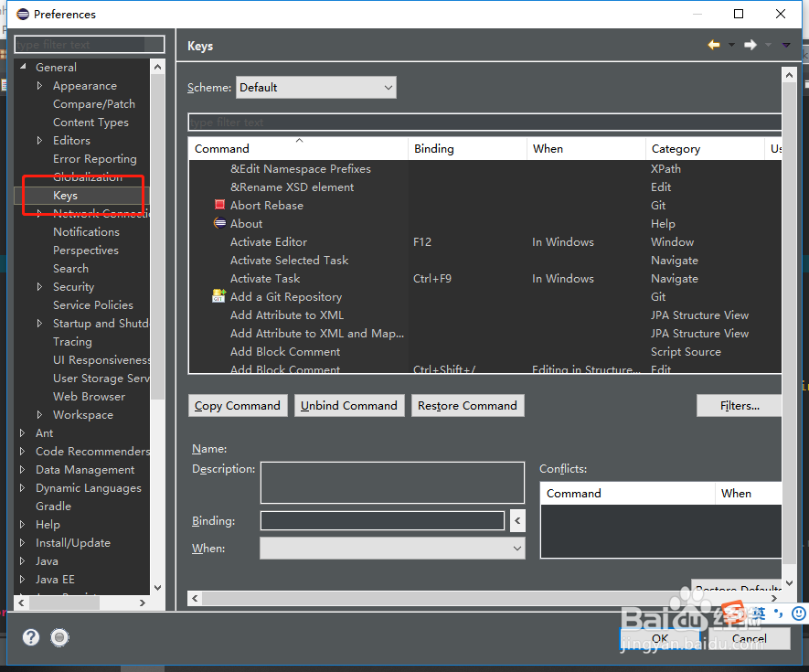This screenshot has width=809, height=672.
Task: Open the When combo box
Action: click(x=393, y=549)
